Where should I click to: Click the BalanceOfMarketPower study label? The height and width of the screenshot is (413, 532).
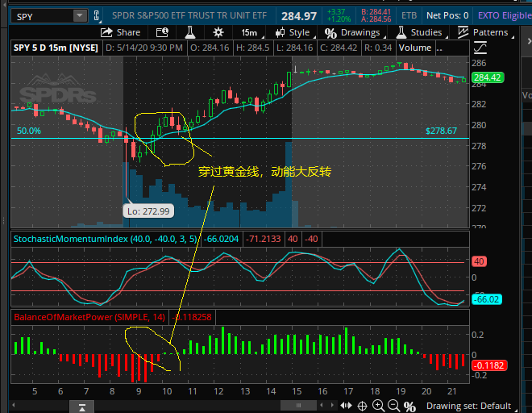pos(89,317)
